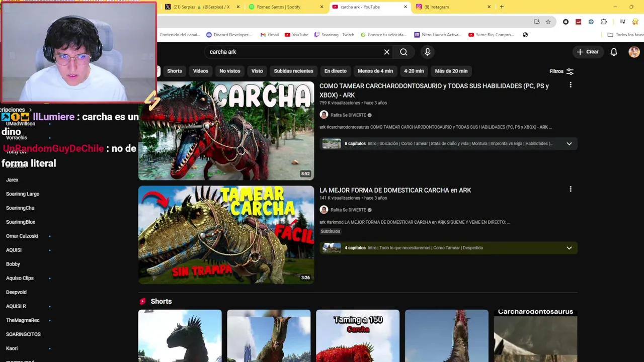Toggle the No vistos filter chip
Image resolution: width=644 pixels, height=362 pixels.
pos(230,71)
